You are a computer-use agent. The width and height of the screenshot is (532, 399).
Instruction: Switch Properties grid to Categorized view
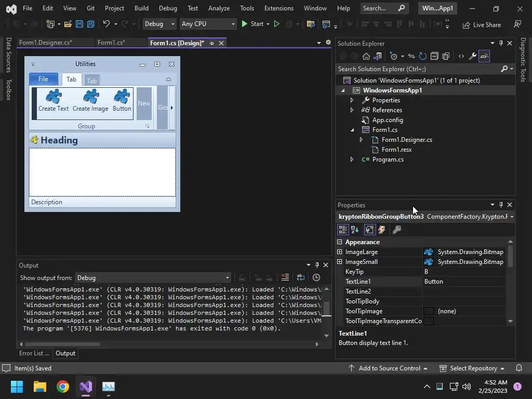coord(343,230)
